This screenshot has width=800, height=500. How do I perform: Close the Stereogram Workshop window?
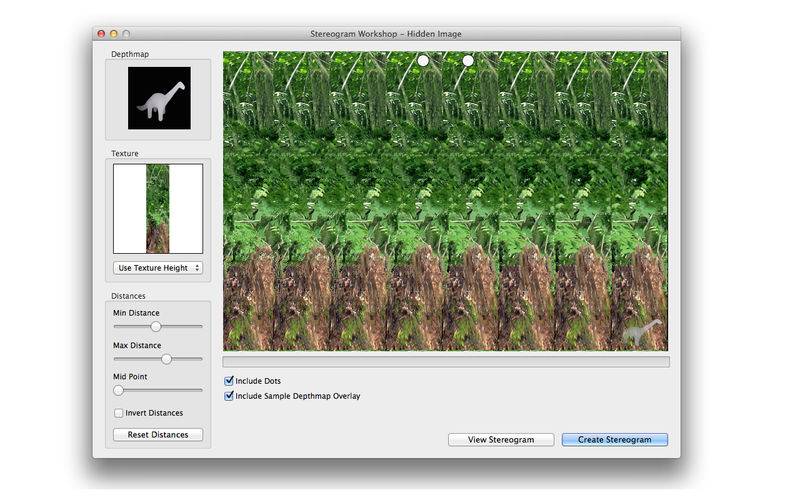101,34
